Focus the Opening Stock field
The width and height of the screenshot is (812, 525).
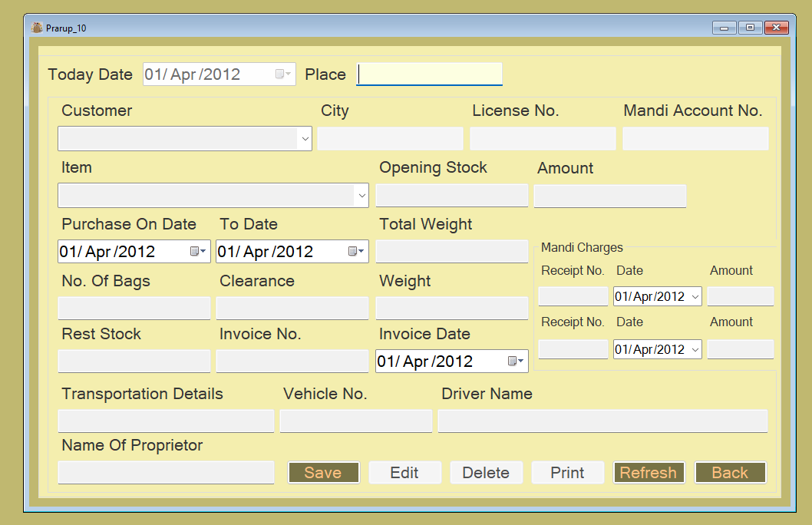click(x=452, y=196)
